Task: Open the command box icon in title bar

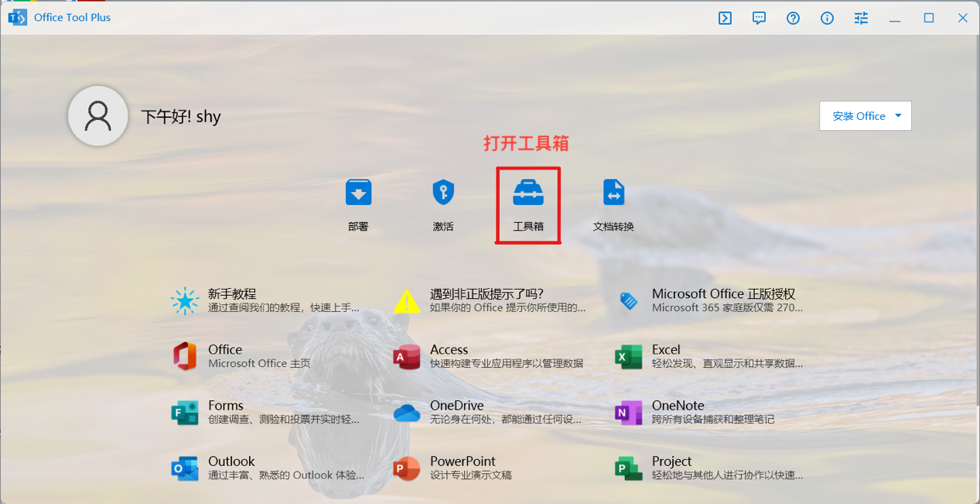Action: [x=725, y=18]
